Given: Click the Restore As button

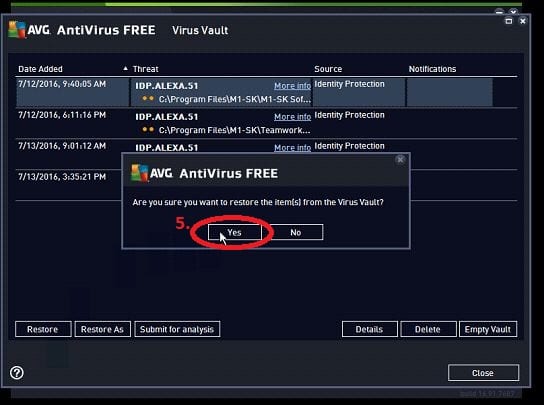Looking at the screenshot, I should tap(102, 329).
